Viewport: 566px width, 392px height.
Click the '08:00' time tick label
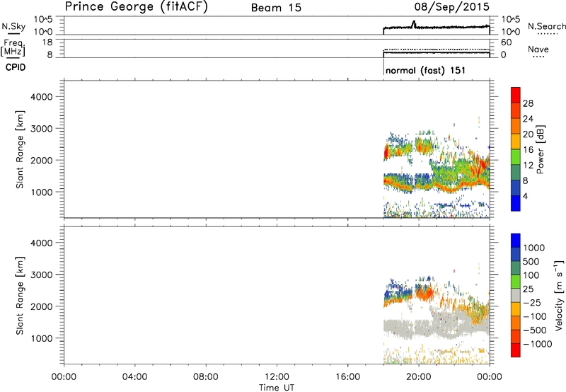click(x=206, y=377)
